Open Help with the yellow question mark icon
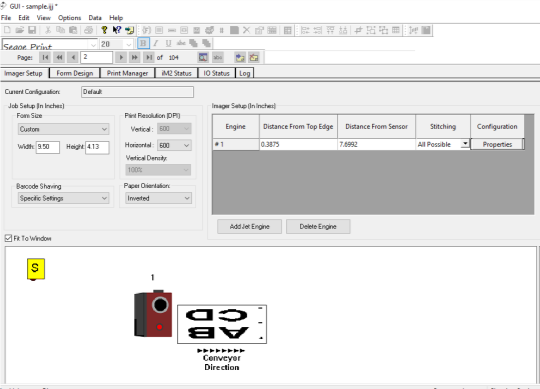The width and height of the screenshot is (540, 389). click(104, 30)
